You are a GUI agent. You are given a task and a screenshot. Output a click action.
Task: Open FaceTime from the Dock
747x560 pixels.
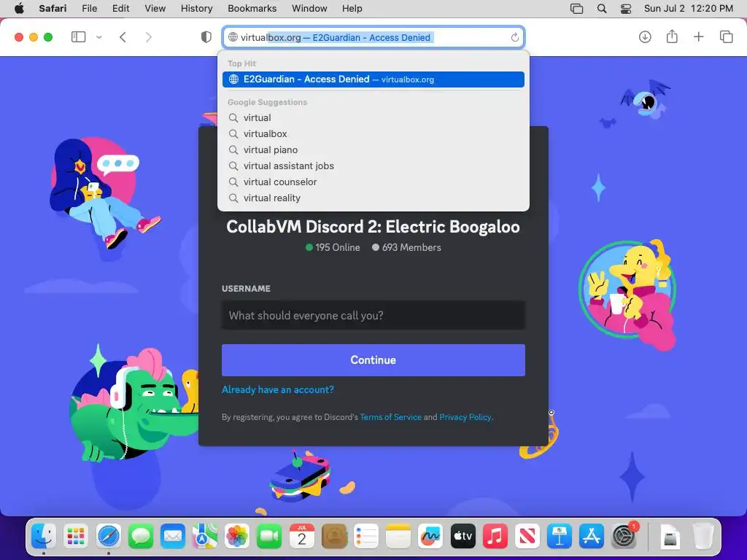coord(269,537)
